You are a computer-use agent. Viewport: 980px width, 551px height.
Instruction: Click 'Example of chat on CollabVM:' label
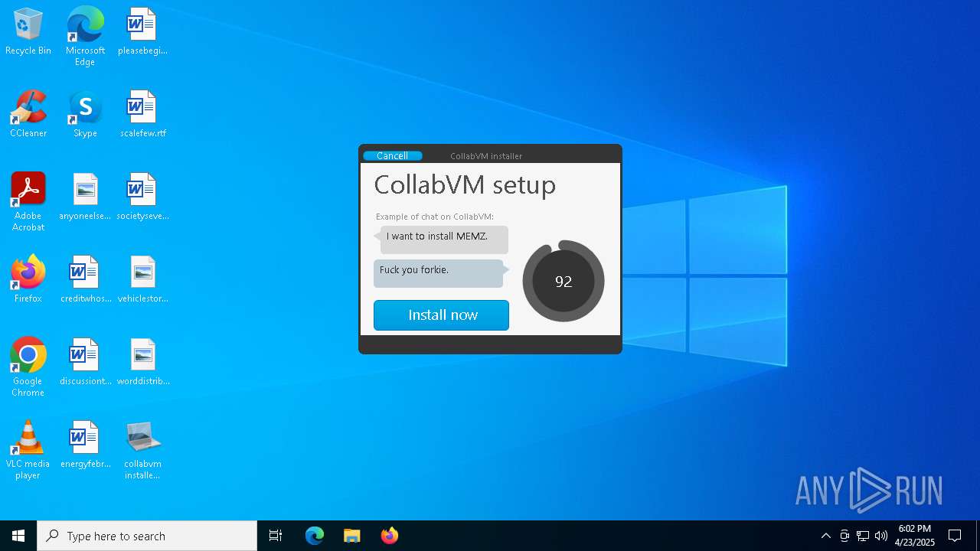435,217
